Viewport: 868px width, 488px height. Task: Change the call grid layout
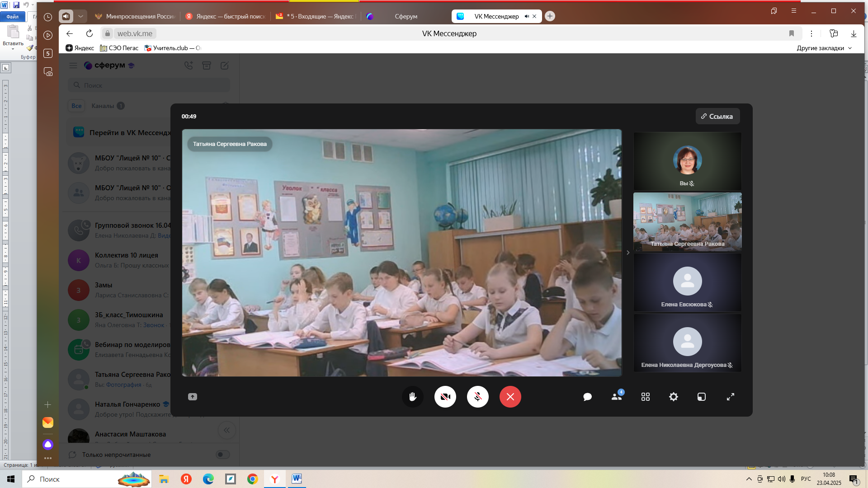point(646,397)
